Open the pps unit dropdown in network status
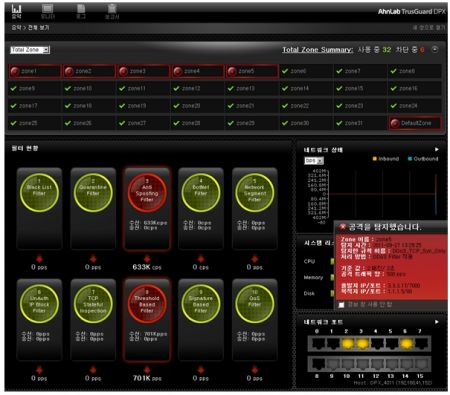This screenshot has width=450, height=395. (314, 161)
